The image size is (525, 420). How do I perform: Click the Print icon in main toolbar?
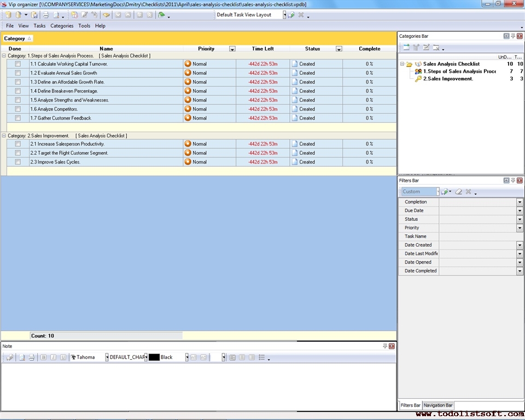click(46, 15)
